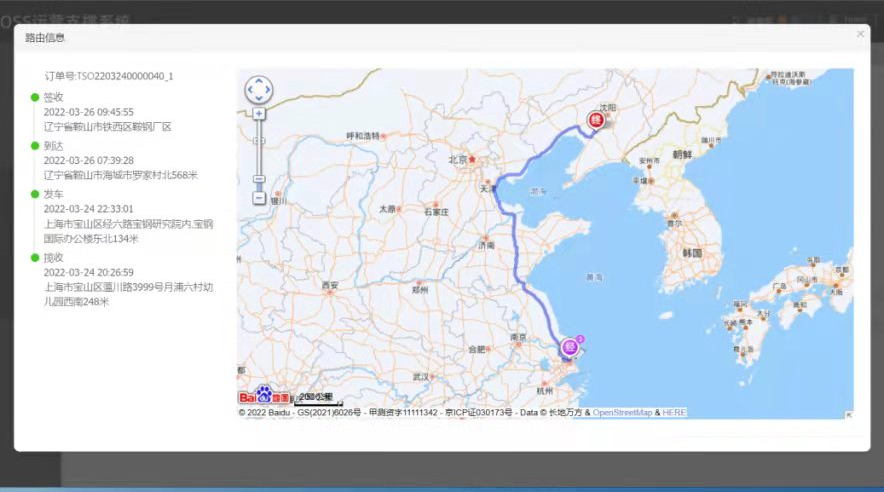Zoom in with the map plus button

(259, 114)
